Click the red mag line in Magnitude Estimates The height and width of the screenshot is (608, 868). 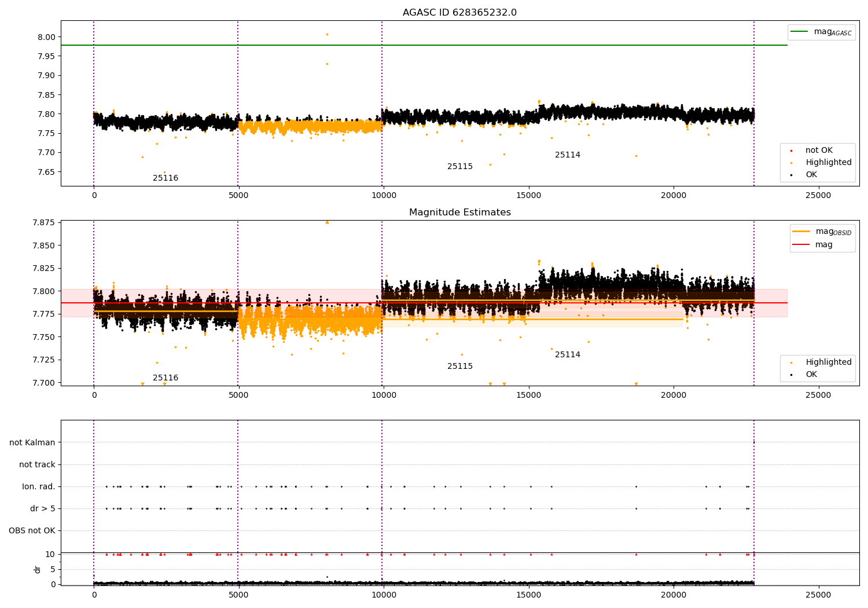pos(424,303)
